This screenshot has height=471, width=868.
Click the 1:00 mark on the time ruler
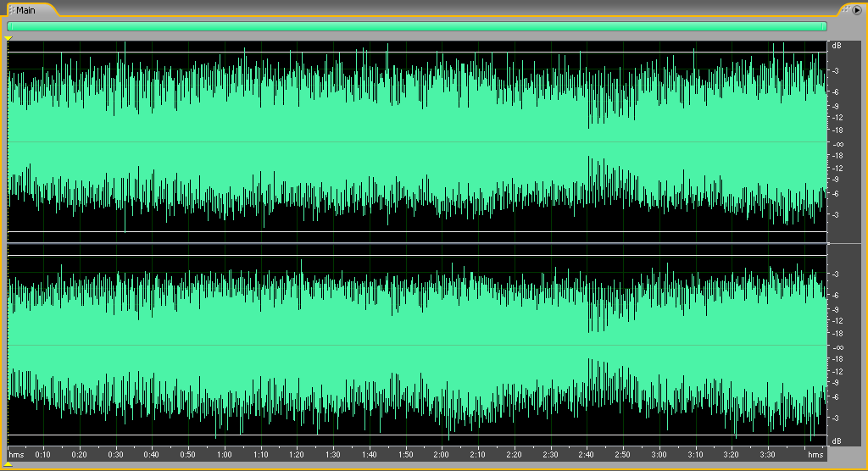pos(225,455)
